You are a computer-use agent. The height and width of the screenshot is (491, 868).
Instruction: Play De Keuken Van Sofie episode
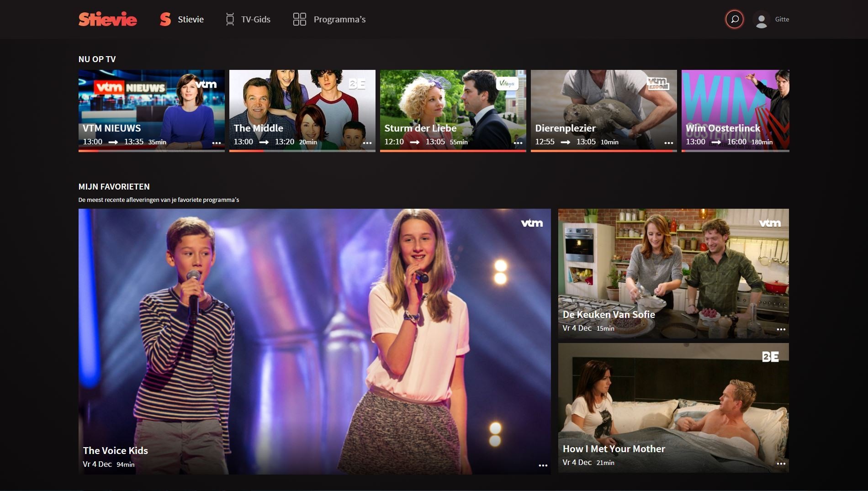coord(673,273)
